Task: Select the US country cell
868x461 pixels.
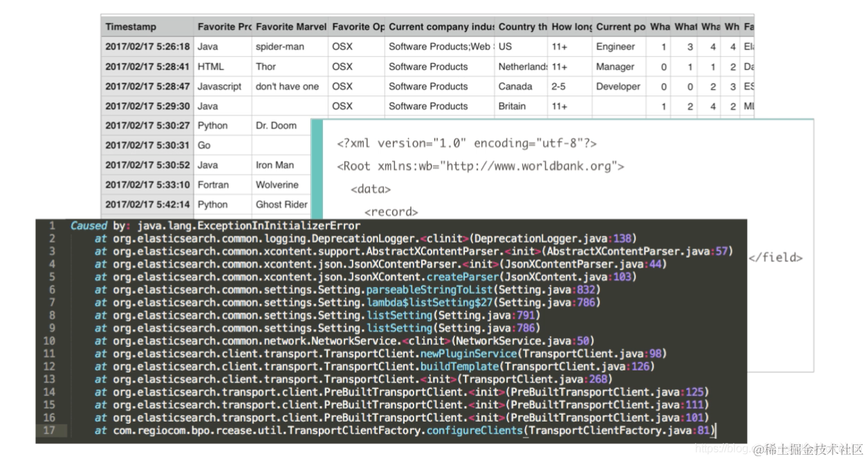Action: [521, 47]
